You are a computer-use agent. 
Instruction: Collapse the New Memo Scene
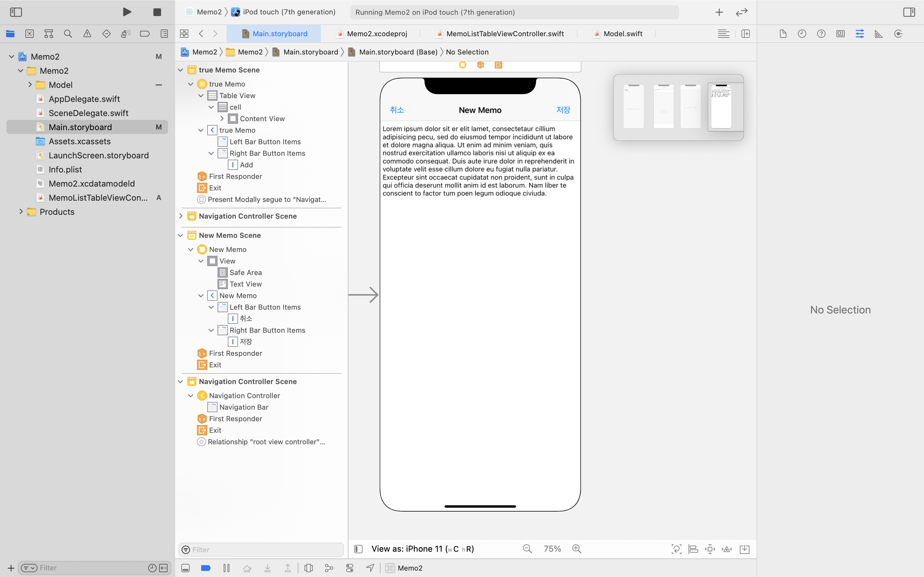[x=181, y=236]
